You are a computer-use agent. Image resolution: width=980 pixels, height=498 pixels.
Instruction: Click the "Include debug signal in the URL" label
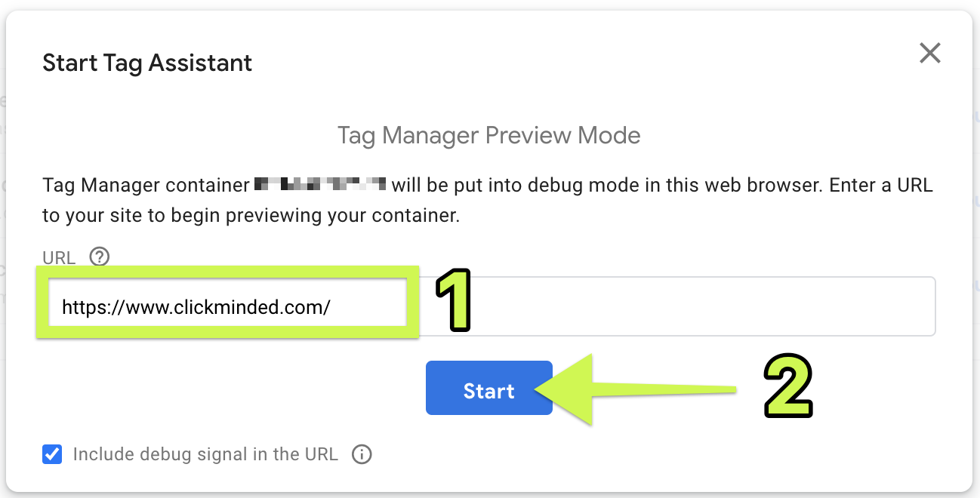pyautogui.click(x=205, y=454)
